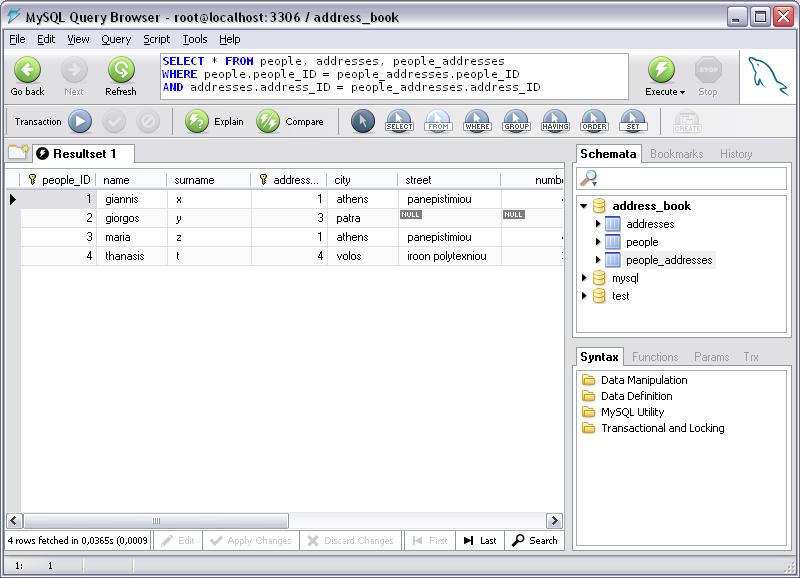Jump to the Last row button
This screenshot has height=578, width=800.
pyautogui.click(x=480, y=541)
